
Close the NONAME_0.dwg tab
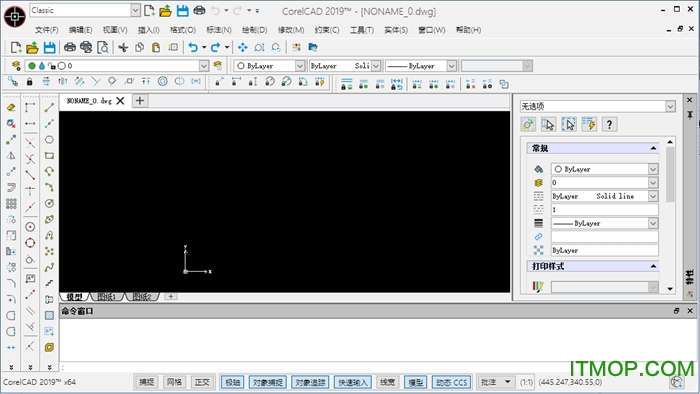pyautogui.click(x=120, y=101)
